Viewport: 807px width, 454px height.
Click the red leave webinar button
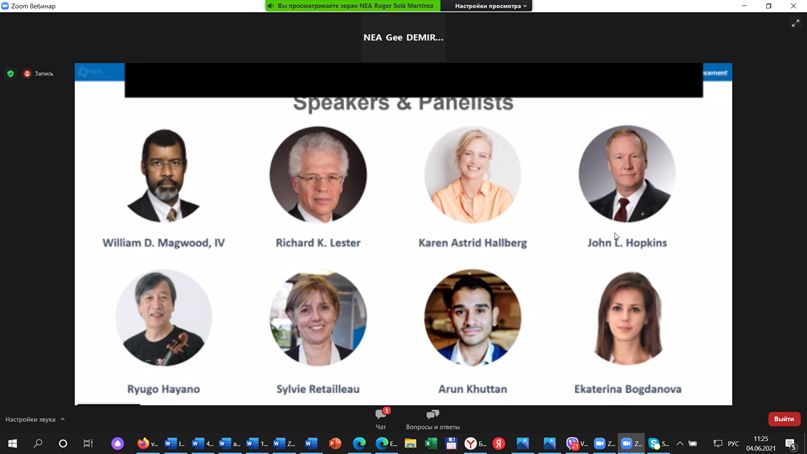click(x=784, y=419)
